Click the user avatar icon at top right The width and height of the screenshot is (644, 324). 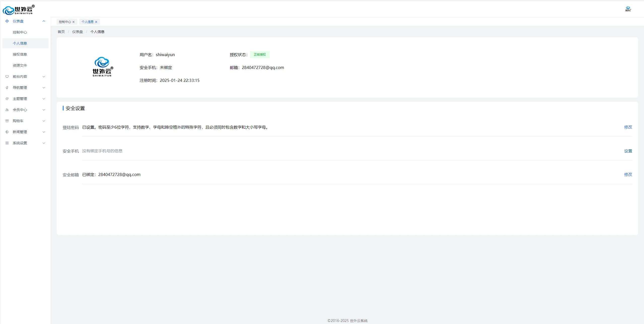click(x=628, y=9)
